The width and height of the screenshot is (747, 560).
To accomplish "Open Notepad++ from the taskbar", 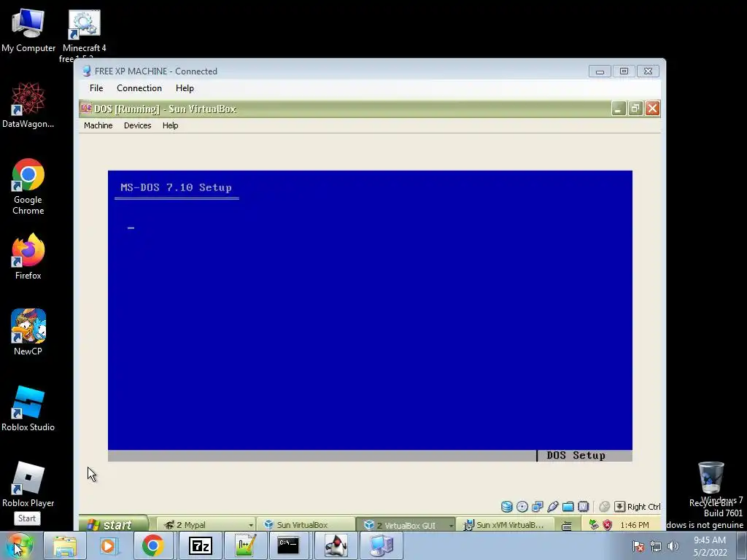I will [245, 545].
